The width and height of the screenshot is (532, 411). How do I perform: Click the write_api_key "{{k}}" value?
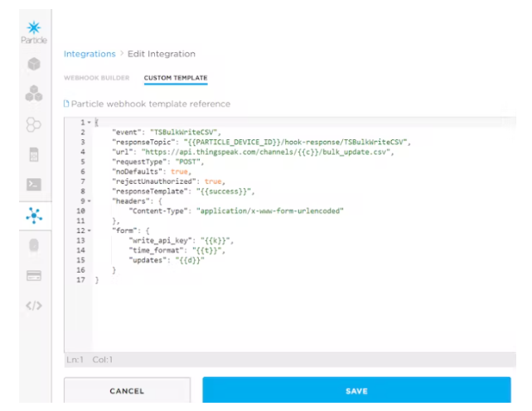pyautogui.click(x=215, y=240)
